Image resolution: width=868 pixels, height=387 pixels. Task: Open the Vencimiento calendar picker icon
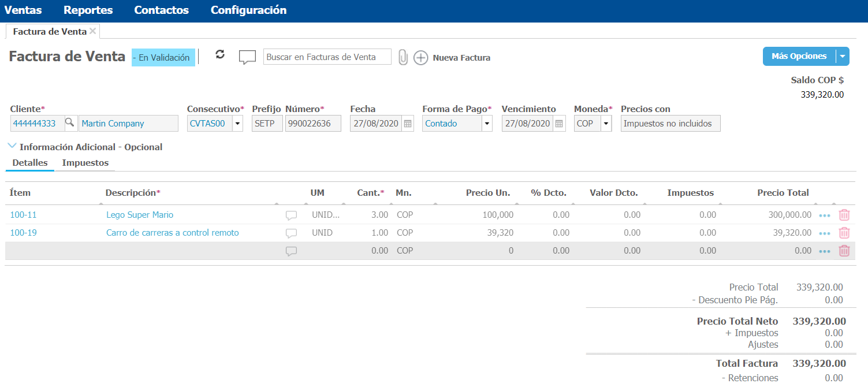(x=559, y=124)
